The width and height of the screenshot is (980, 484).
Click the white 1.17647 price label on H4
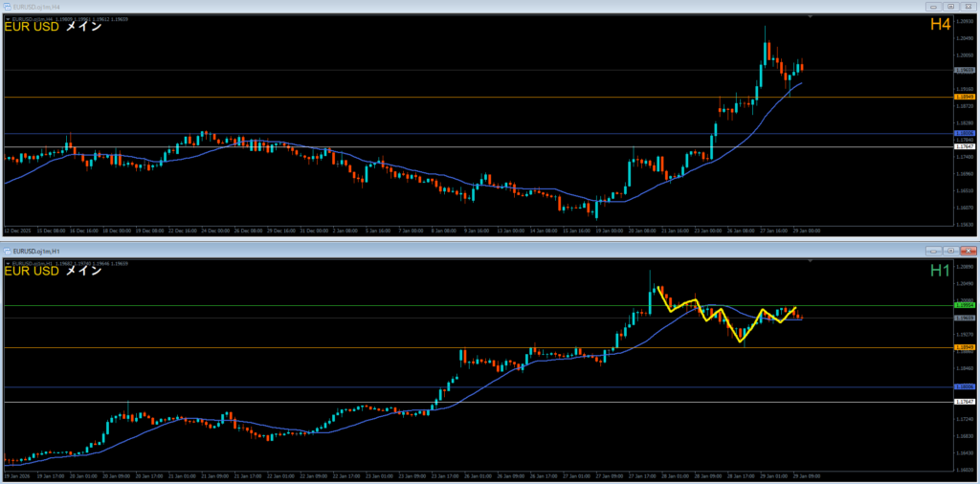(965, 146)
